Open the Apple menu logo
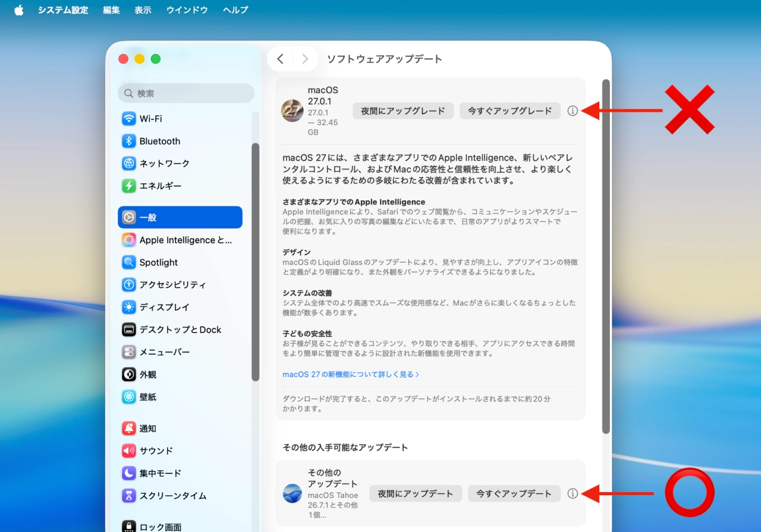761x532 pixels. (19, 10)
